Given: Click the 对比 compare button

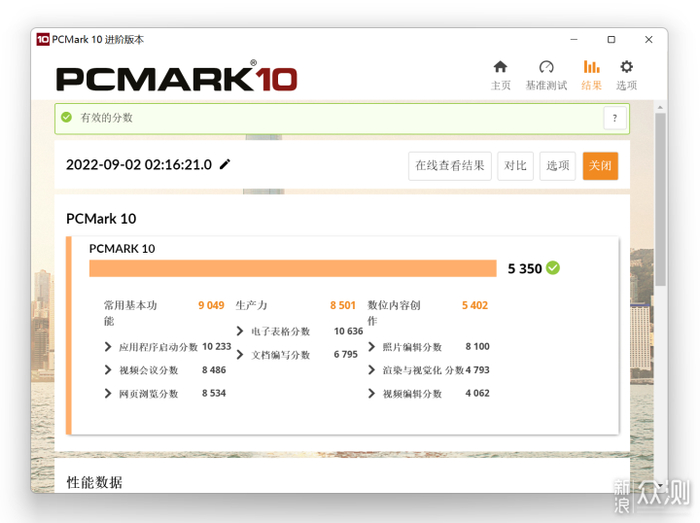Looking at the screenshot, I should tap(515, 166).
